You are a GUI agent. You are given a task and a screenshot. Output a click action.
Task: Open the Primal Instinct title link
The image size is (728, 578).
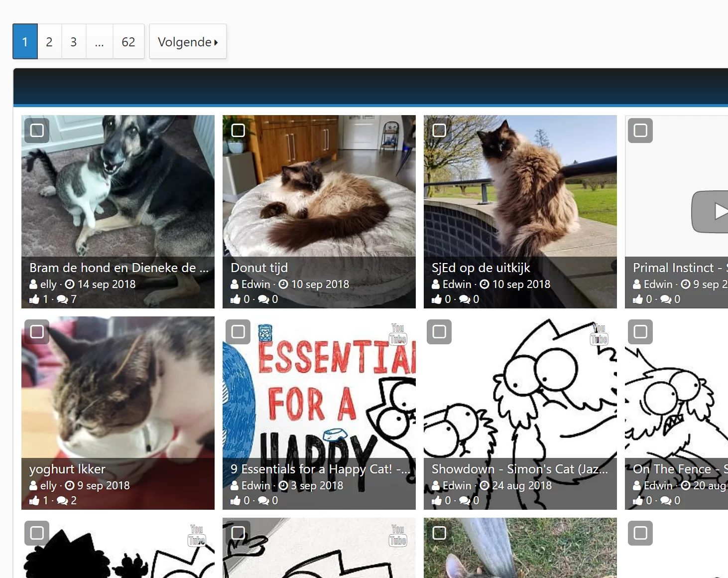[680, 268]
